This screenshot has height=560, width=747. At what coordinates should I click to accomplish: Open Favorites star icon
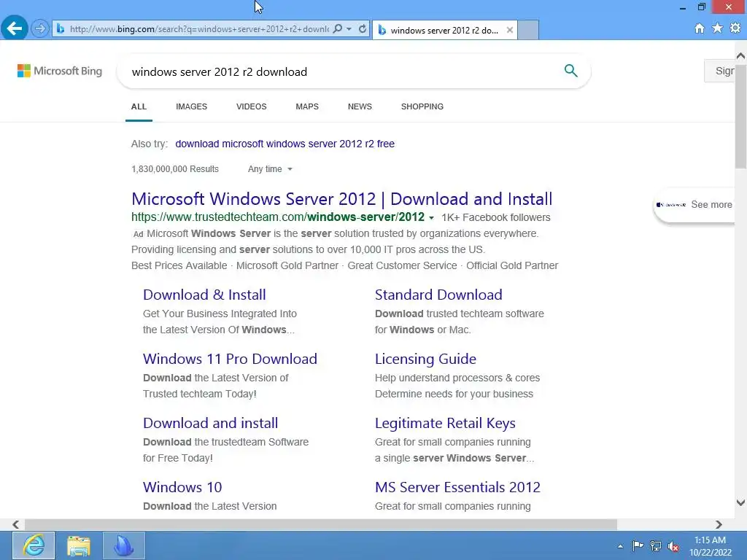(718, 28)
